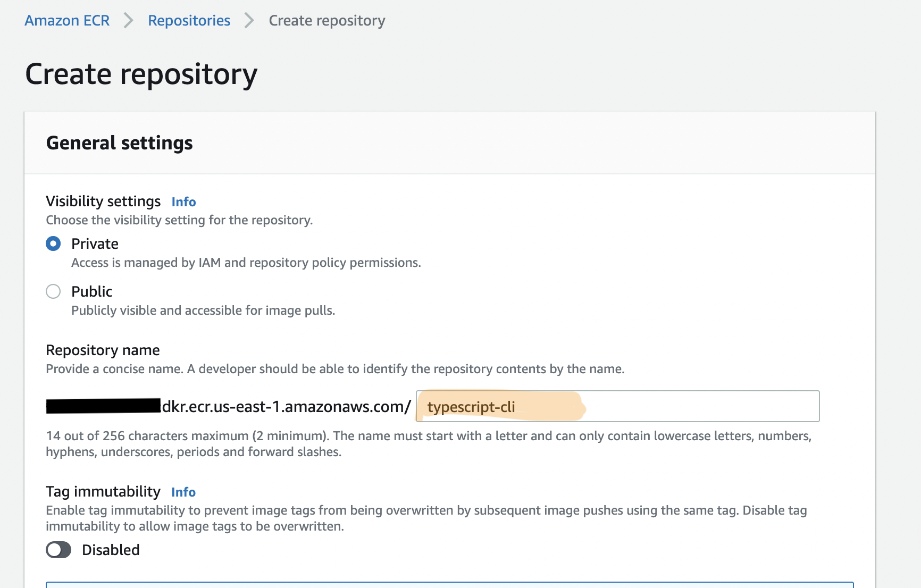Open Info link next to Visibility settings

(183, 202)
